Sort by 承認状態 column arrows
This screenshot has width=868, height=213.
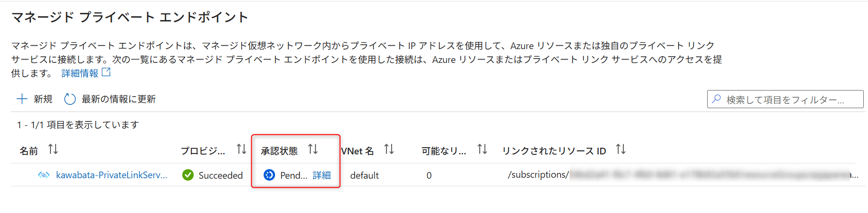(x=313, y=150)
